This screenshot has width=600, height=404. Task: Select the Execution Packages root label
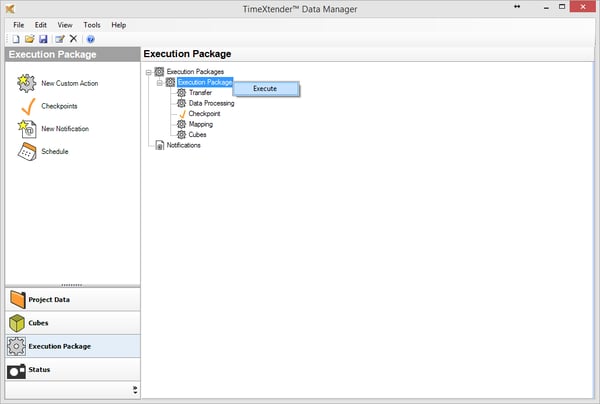point(195,72)
